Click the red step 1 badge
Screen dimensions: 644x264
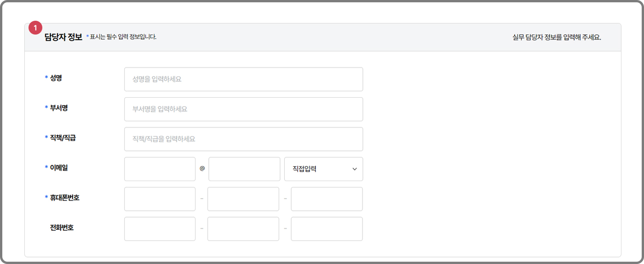coord(35,28)
